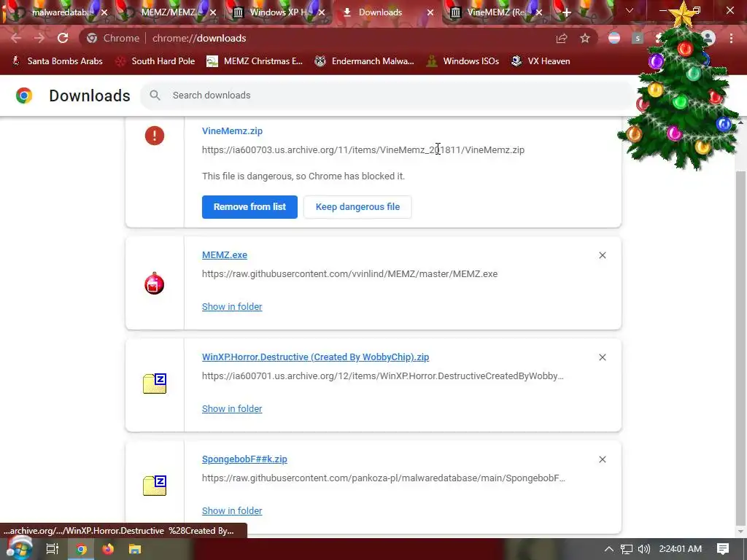
Task: Click the red warning icon for VineMemz.zip
Action: click(155, 136)
